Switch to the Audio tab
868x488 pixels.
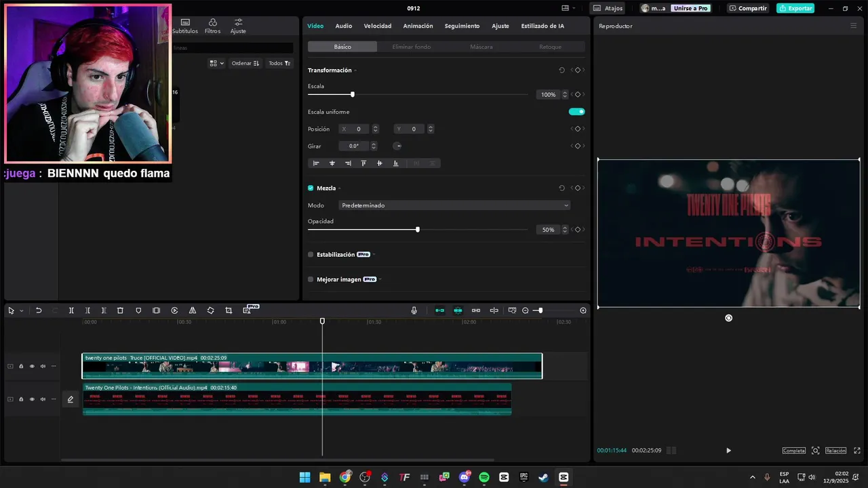tap(344, 26)
